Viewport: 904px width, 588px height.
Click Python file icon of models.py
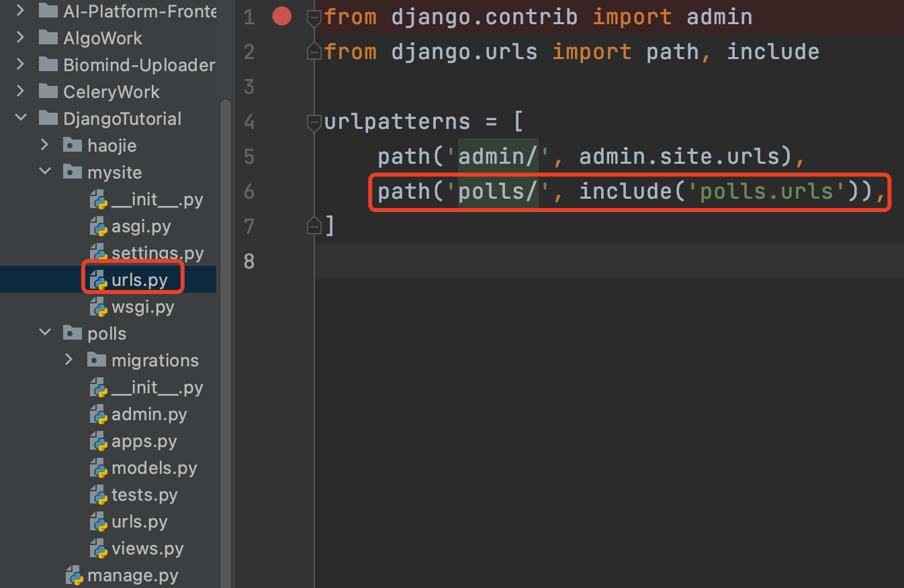pos(99,468)
